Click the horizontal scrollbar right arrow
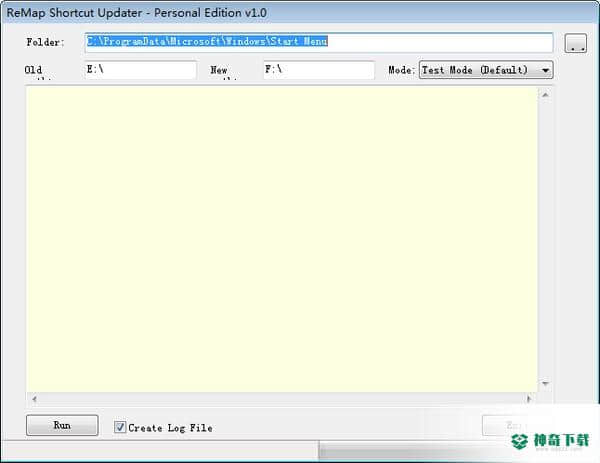 [529, 399]
